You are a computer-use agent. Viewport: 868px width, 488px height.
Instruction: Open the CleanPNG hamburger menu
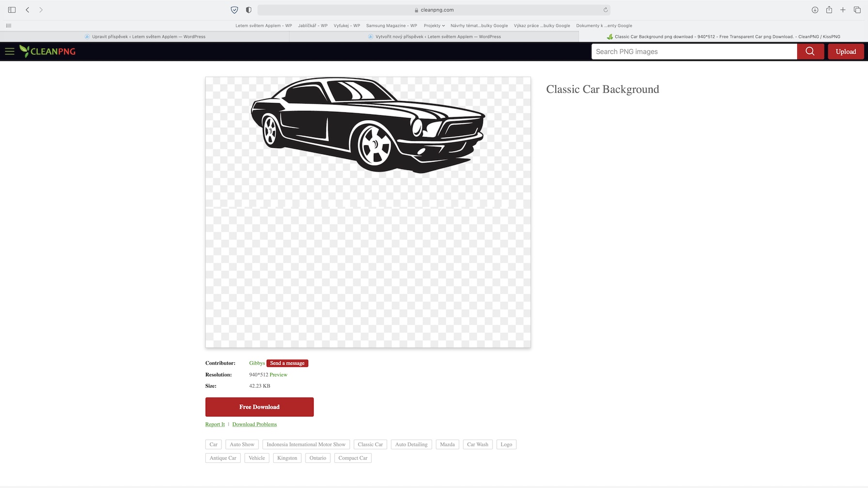pos(10,51)
